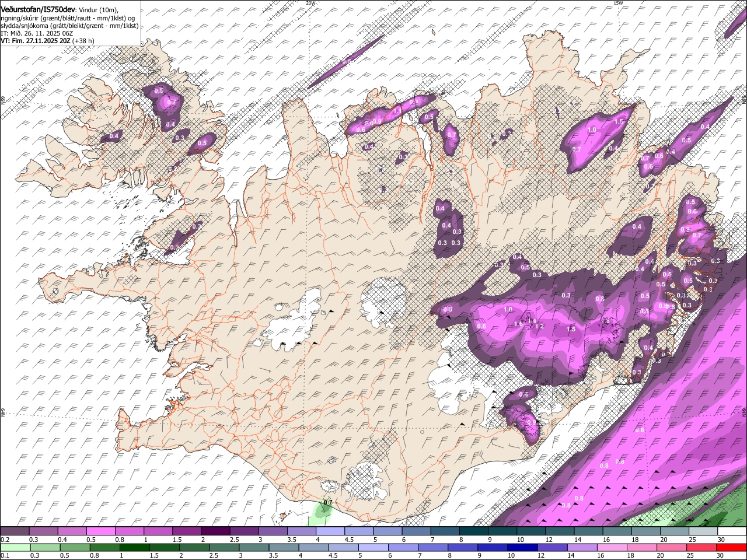This screenshot has width=747, height=560.
Task: Pick the very dark purple 2 swatch in upper legend
Action: 215,531
